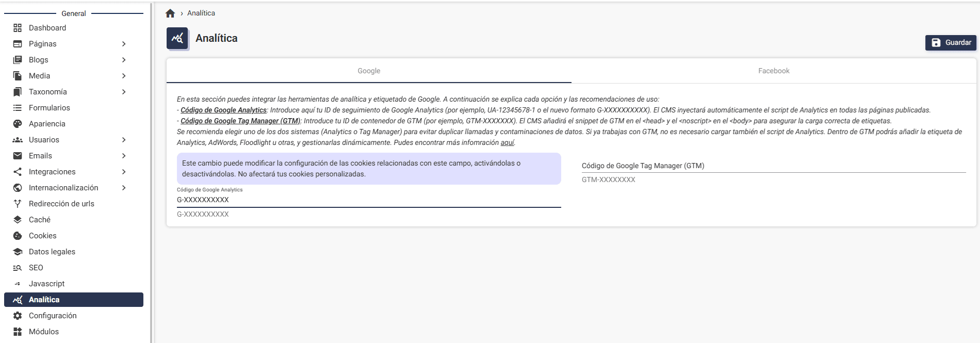Expand the Páginas submenu chevron
This screenshot has height=343, width=980.
coord(124,44)
